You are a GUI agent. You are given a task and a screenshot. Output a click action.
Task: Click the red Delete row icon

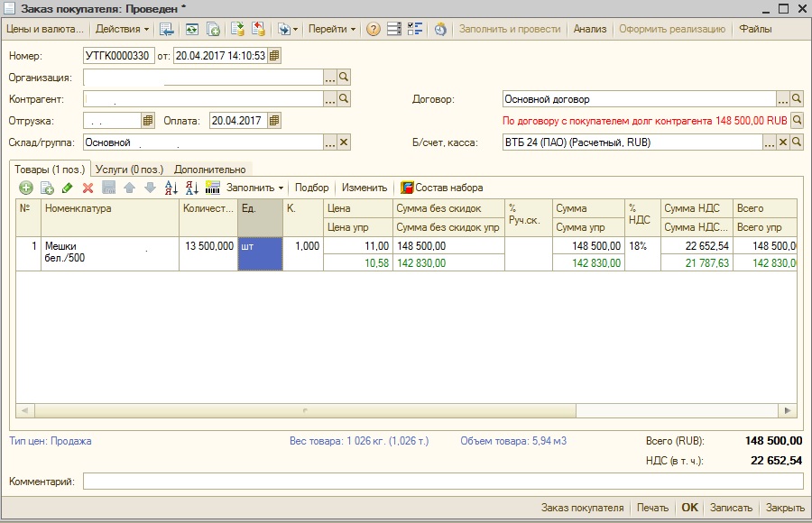(x=88, y=188)
